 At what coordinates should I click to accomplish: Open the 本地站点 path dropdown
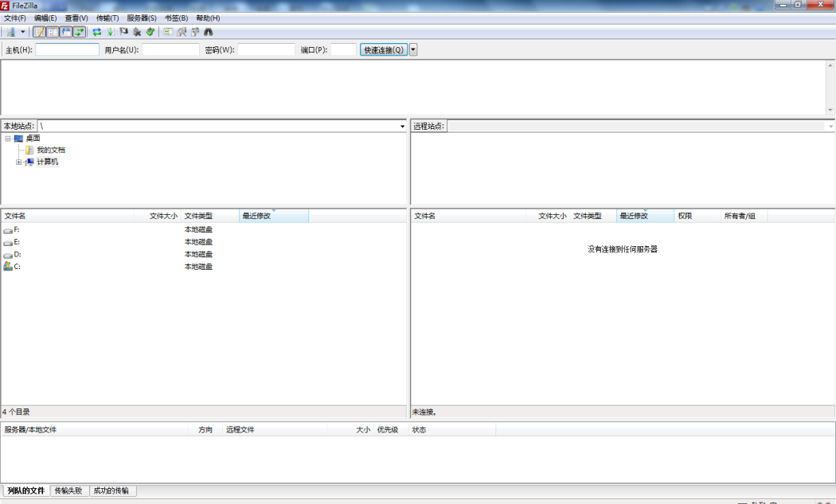[403, 127]
